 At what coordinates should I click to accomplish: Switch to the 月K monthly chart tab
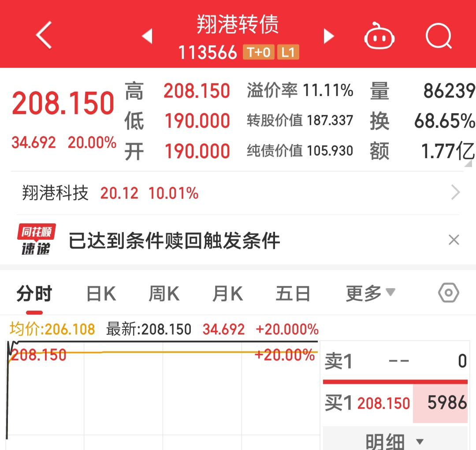(227, 292)
